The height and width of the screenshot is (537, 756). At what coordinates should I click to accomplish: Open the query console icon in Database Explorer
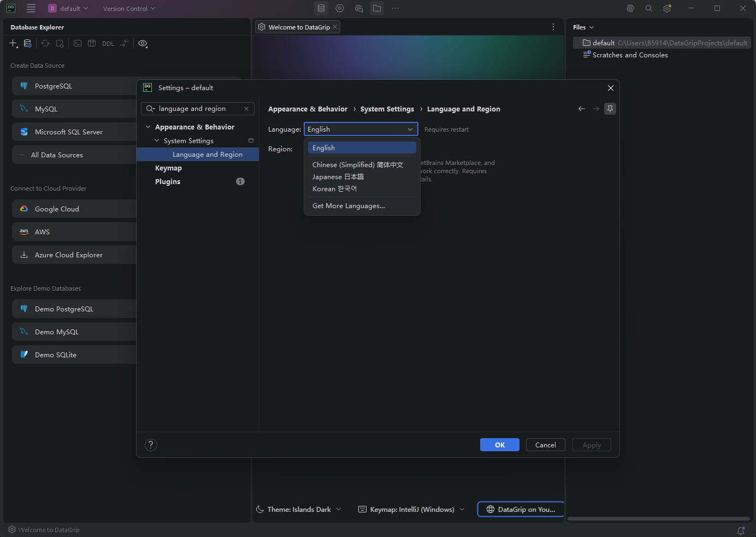(x=78, y=44)
